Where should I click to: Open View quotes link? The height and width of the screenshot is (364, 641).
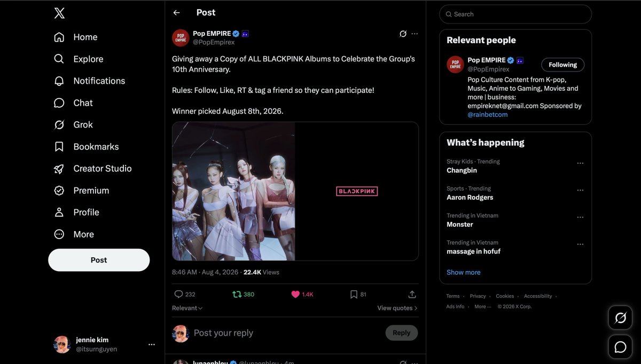click(397, 308)
